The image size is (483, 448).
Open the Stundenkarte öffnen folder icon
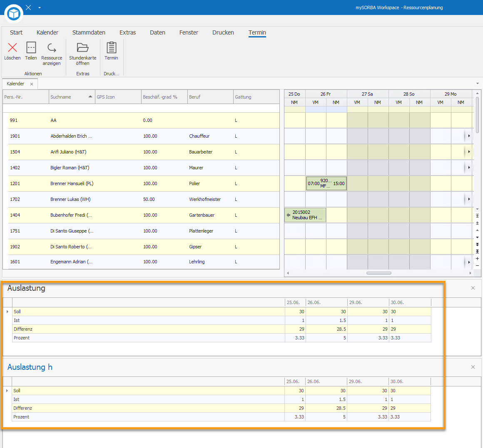coord(82,48)
